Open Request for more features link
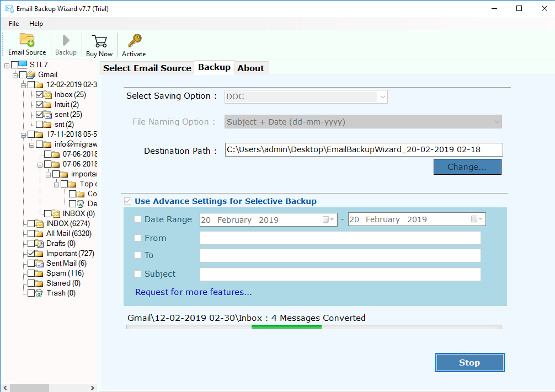Viewport: 555px width, 392px height. coord(194,292)
